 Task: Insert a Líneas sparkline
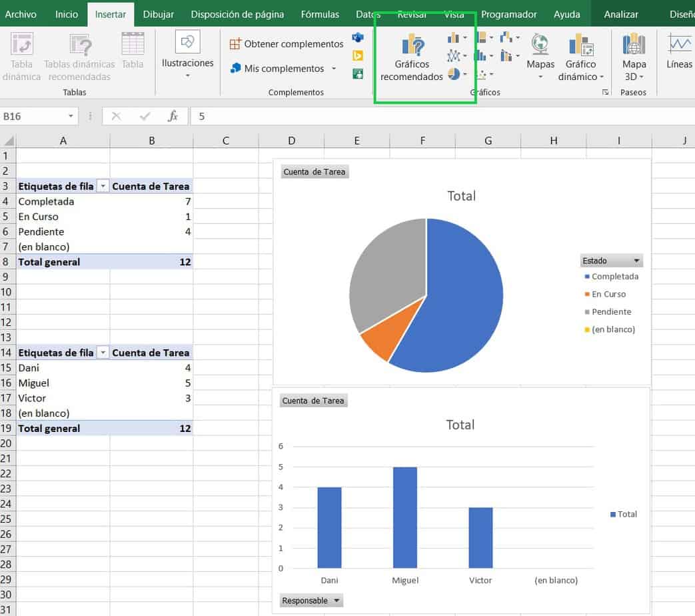(679, 51)
